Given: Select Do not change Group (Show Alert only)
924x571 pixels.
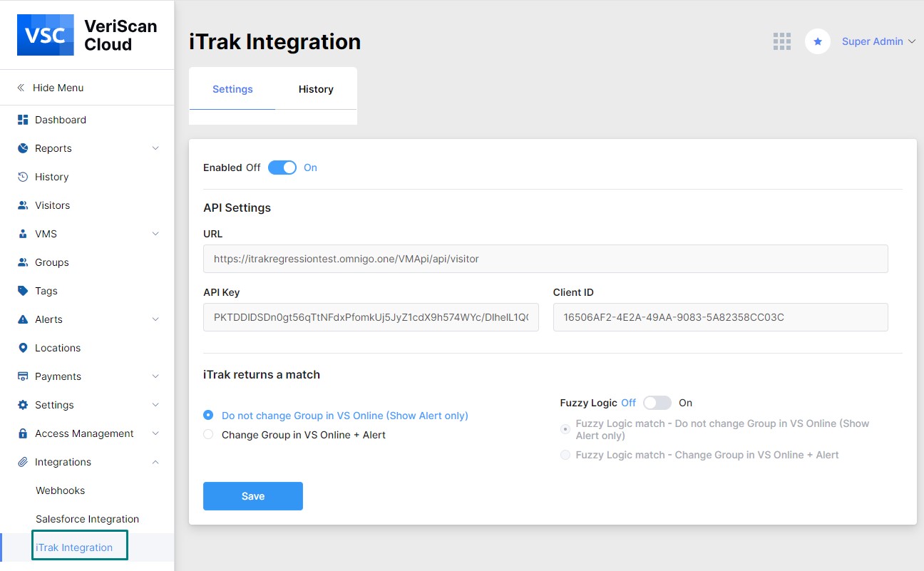Looking at the screenshot, I should coord(208,415).
